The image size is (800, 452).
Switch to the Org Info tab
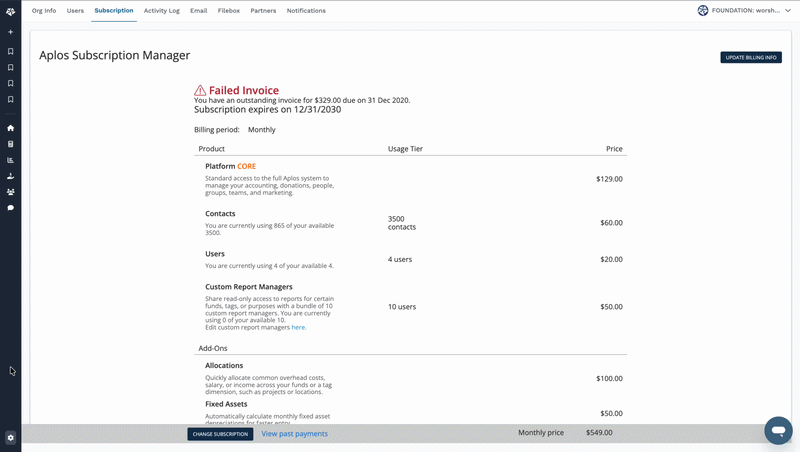point(44,11)
